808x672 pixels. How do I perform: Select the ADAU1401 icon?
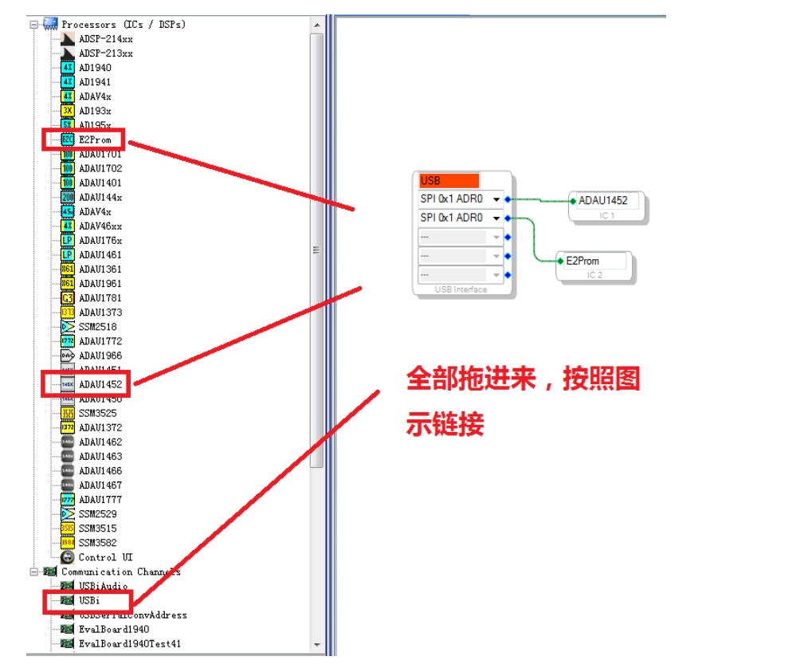coord(68,183)
